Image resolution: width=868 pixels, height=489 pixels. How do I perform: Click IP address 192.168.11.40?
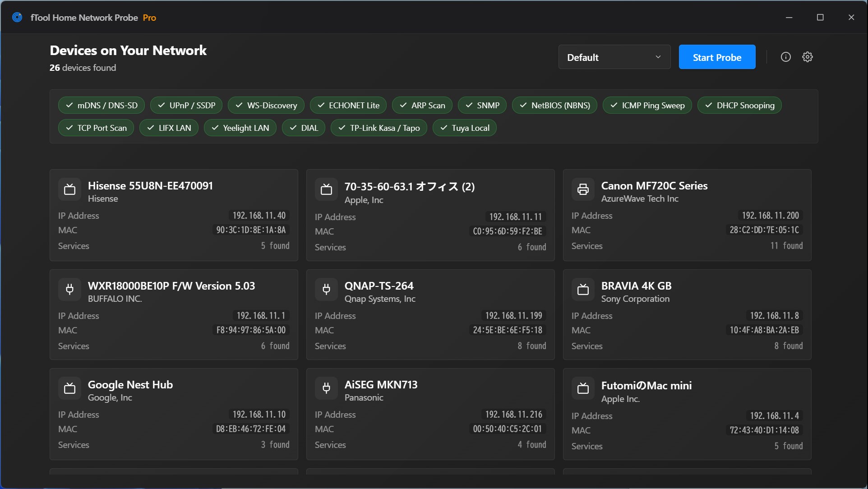point(259,215)
